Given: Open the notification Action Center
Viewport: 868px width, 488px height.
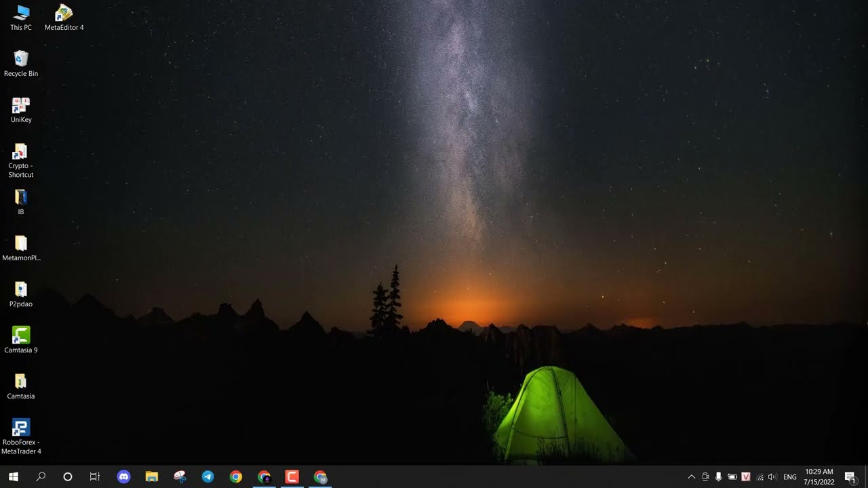Looking at the screenshot, I should pos(850,476).
